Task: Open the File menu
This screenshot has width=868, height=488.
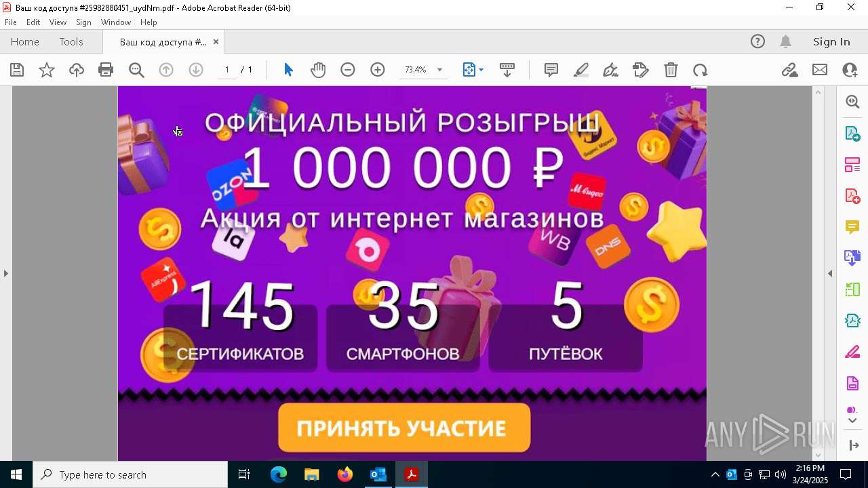Action: tap(11, 22)
